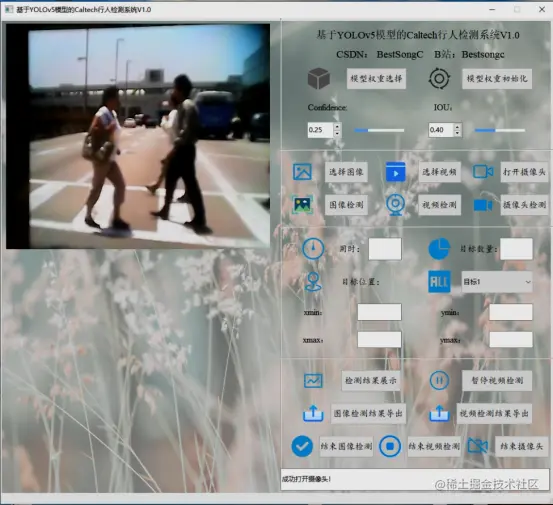Click the 结束摄像头 button

click(x=522, y=446)
